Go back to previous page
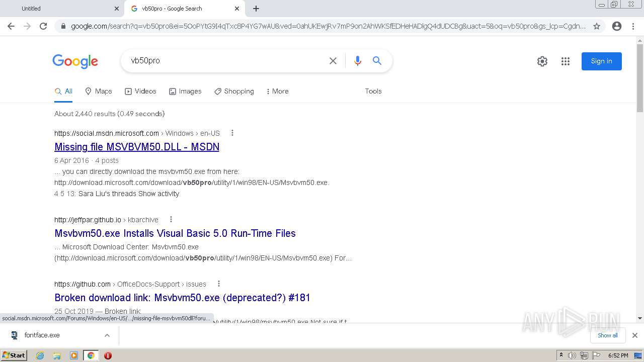Screen dimensions: 644x362 point(11,26)
